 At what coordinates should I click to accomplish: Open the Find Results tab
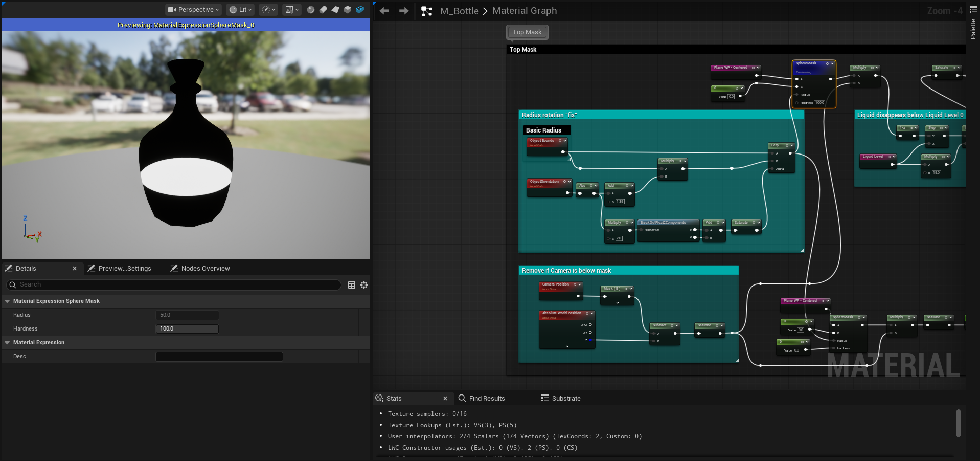click(x=486, y=399)
